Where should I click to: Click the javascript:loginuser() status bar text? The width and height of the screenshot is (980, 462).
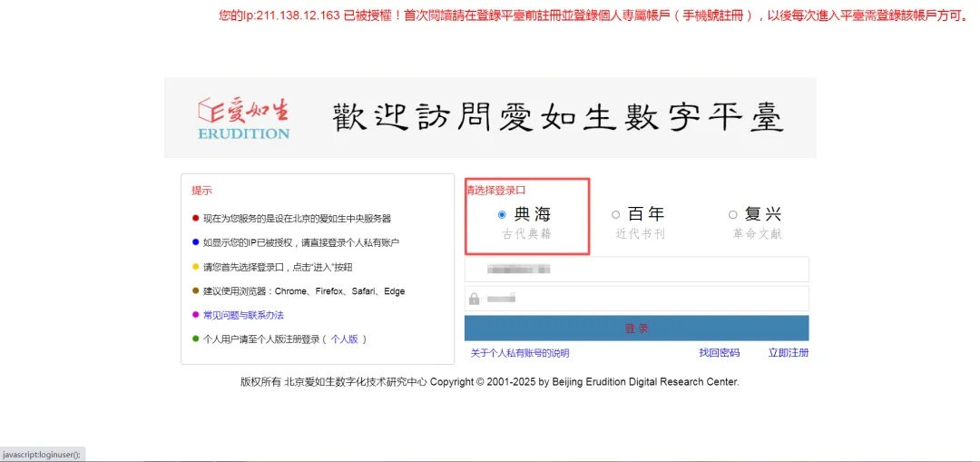pos(41,455)
